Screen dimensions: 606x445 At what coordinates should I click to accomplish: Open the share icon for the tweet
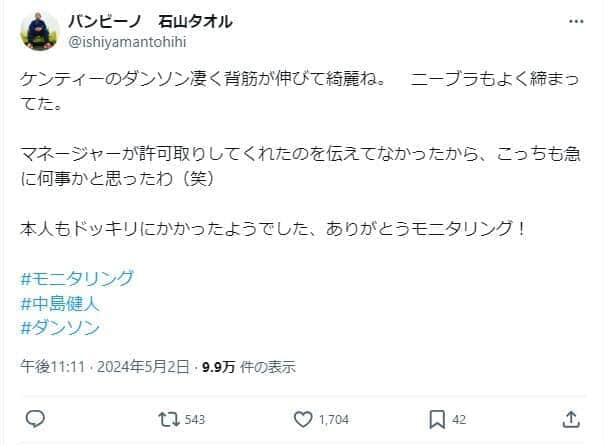(x=571, y=419)
